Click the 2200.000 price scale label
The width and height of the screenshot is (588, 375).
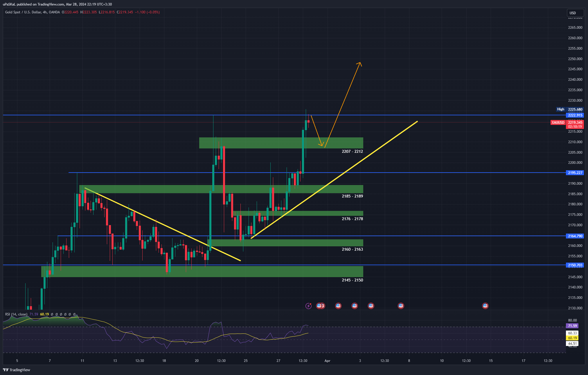click(x=575, y=163)
